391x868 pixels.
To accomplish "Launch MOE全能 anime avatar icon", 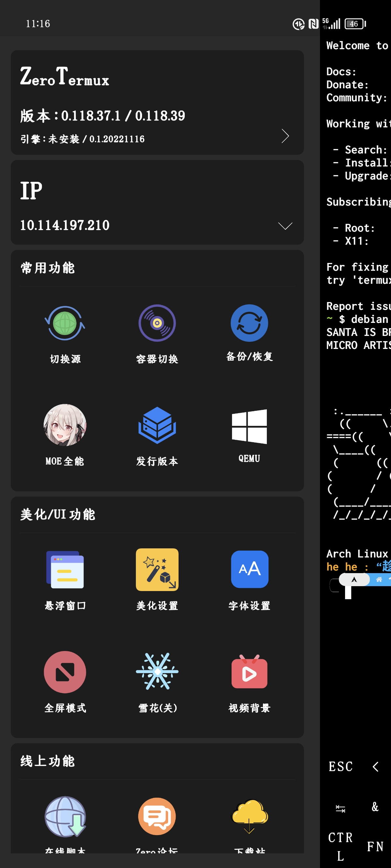I will [x=65, y=425].
